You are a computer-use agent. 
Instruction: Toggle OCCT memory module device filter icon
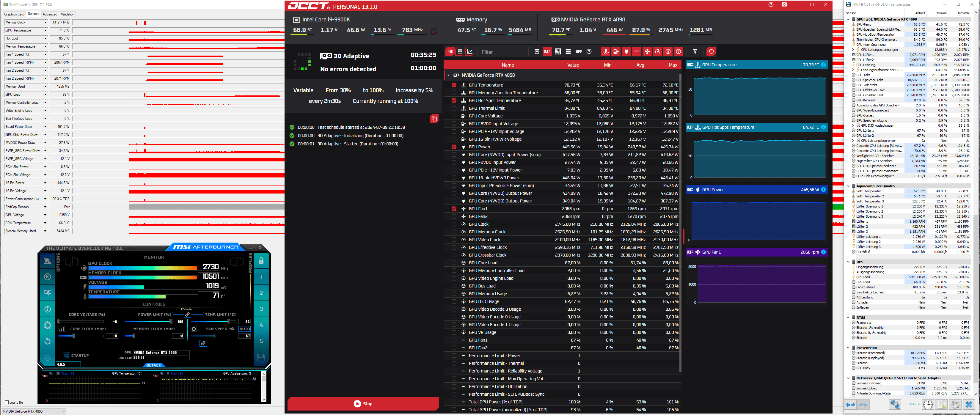[x=579, y=51]
